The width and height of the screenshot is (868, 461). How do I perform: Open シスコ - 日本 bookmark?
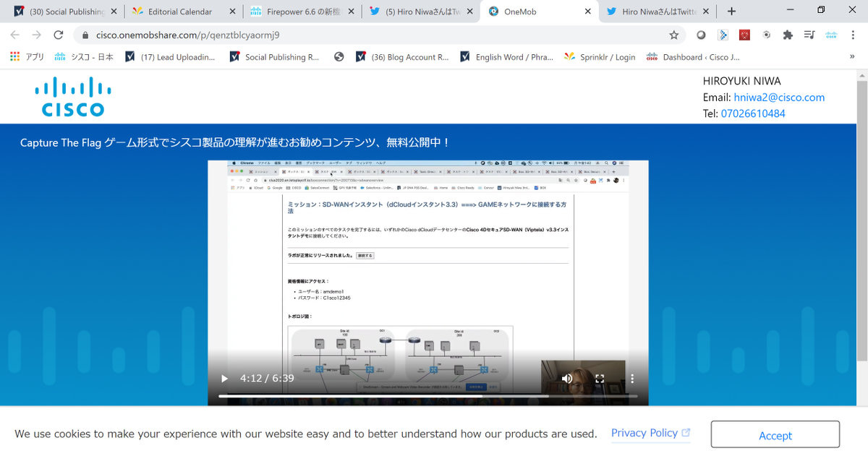pos(85,57)
